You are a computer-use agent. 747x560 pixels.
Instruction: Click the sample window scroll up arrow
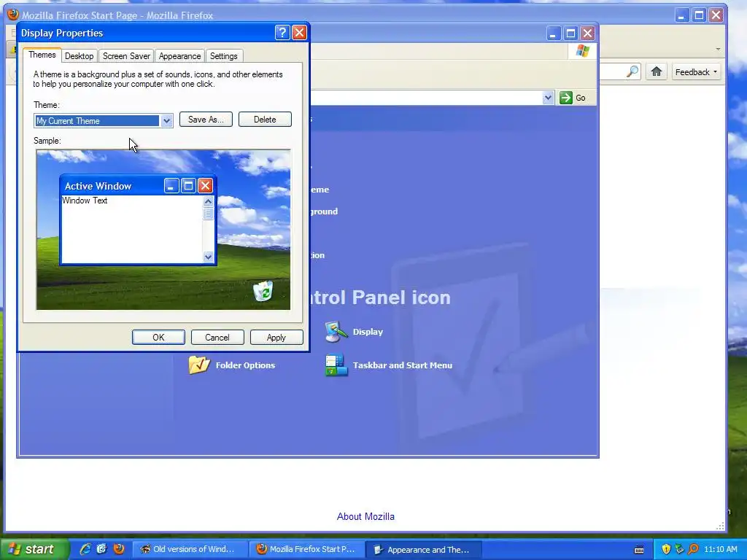click(208, 201)
